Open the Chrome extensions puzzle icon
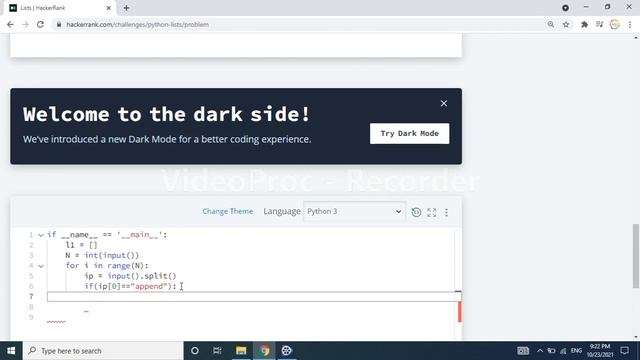640x360 pixels. point(584,24)
